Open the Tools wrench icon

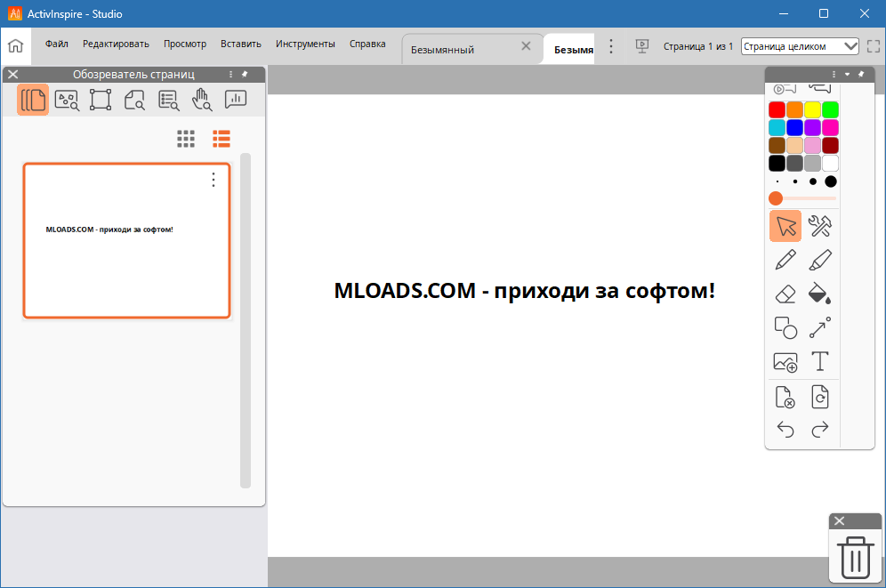coord(820,226)
